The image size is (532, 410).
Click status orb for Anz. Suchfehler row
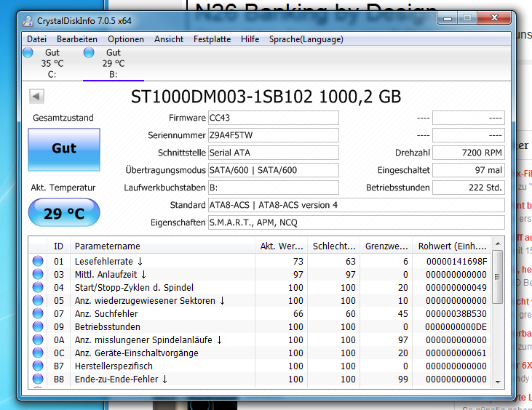38,313
